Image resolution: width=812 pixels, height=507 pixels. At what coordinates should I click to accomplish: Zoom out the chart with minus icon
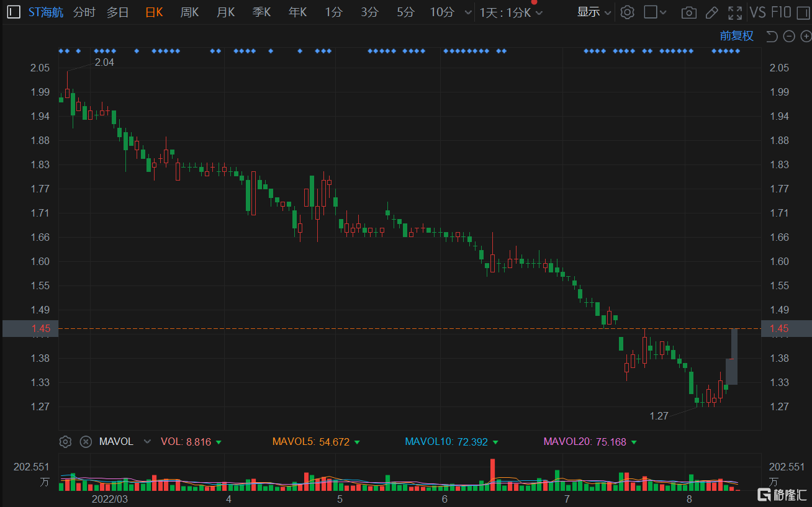click(x=789, y=36)
